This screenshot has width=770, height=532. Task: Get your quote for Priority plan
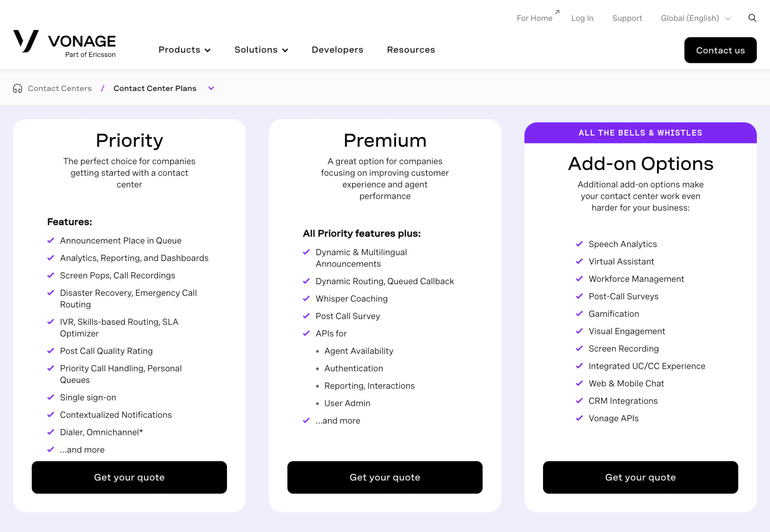point(129,477)
